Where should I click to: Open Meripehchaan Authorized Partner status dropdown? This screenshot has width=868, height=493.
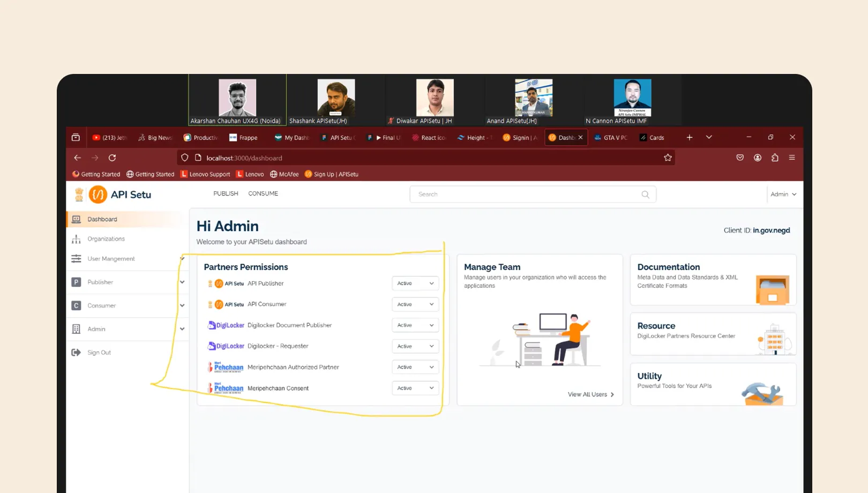tap(415, 367)
